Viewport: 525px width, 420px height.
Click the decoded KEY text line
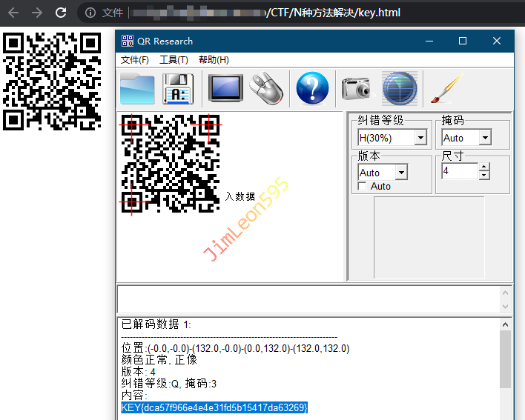coord(214,407)
